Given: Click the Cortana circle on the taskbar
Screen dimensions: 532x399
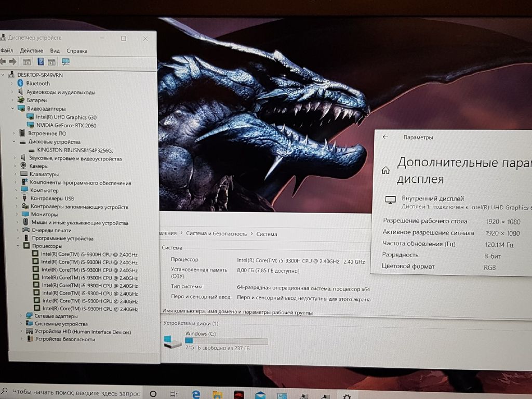Looking at the screenshot, I should pyautogui.click(x=153, y=394).
